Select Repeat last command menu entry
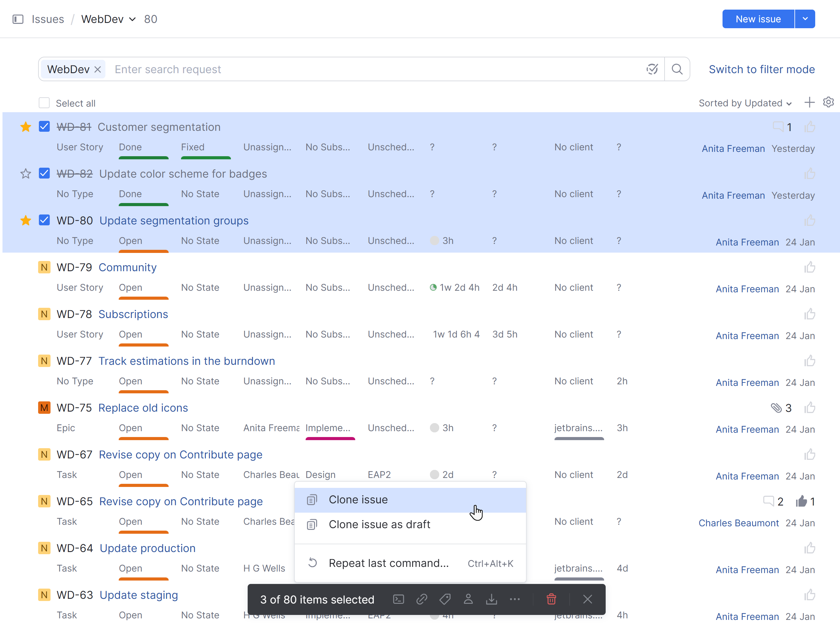 388,563
